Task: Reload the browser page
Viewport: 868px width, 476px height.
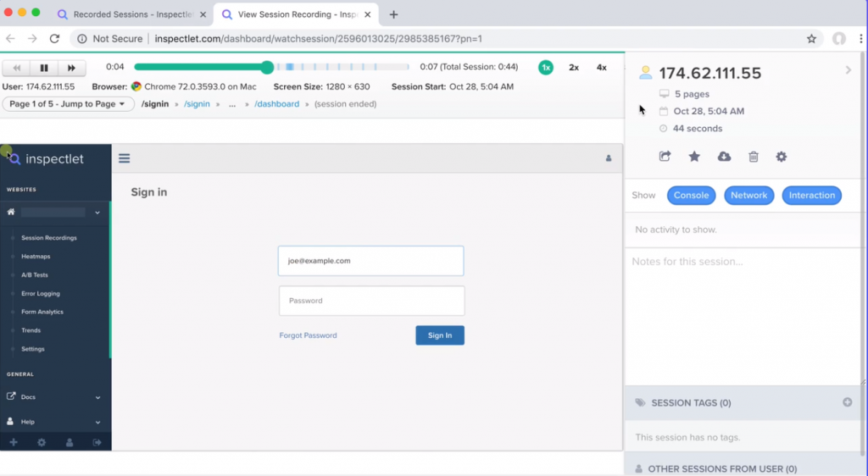Action: [x=54, y=39]
